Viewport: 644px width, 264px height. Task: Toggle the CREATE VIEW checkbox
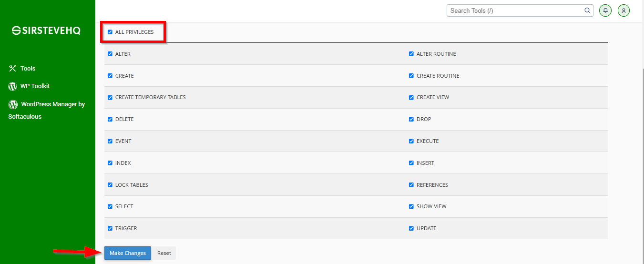(411, 97)
